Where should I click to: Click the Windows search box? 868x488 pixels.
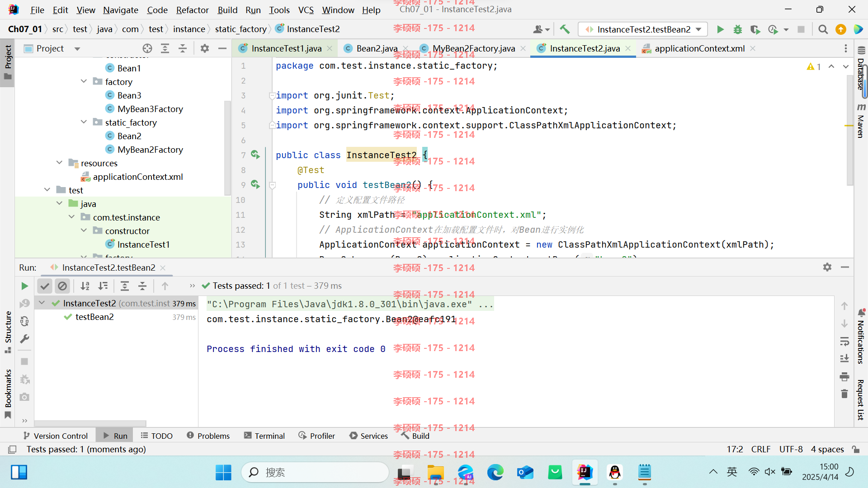pos(315,472)
